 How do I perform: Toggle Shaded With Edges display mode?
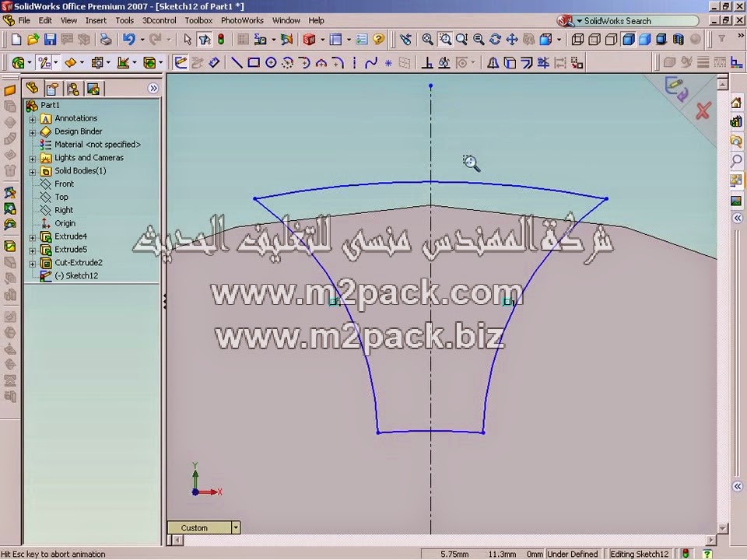click(x=629, y=40)
